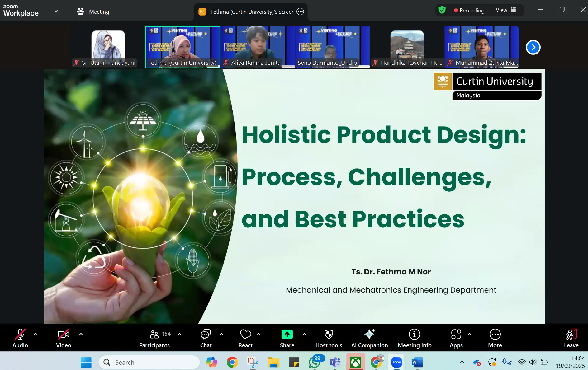The width and height of the screenshot is (588, 370).
Task: Launch AI Companion
Action: point(369,338)
